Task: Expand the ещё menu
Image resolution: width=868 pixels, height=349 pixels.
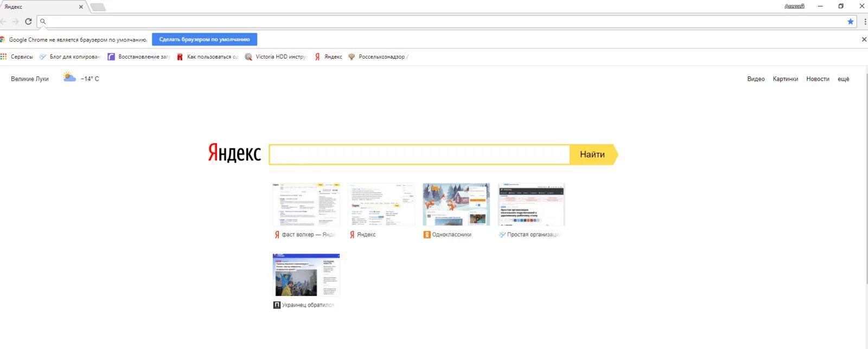Action: pyautogui.click(x=843, y=79)
